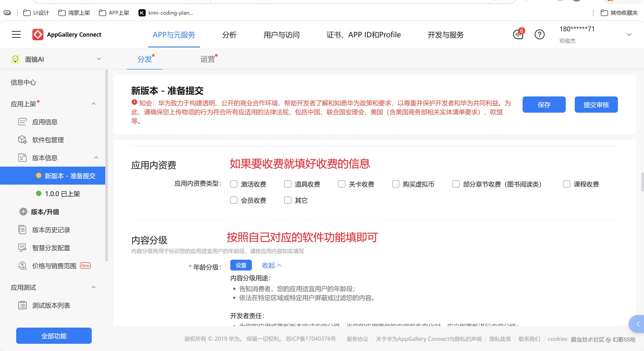The height and width of the screenshot is (351, 644).
Task: Check the 其它 checkbox
Action: point(288,200)
